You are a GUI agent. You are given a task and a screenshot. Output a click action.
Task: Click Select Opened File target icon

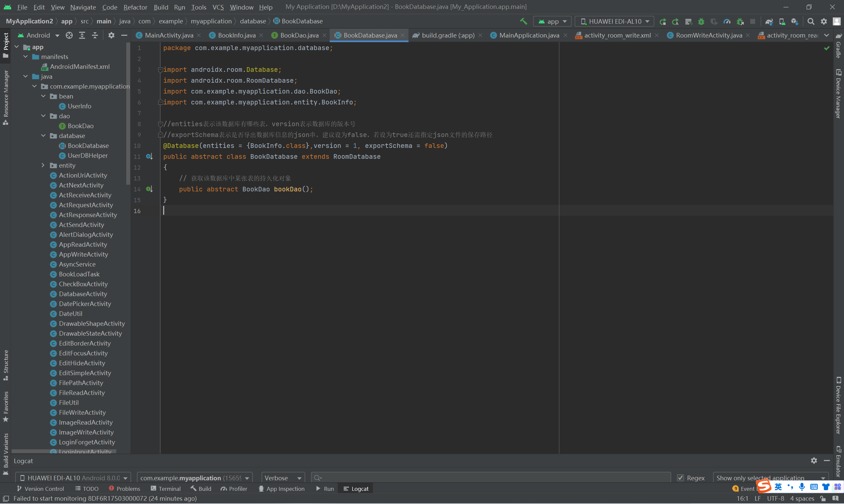click(x=69, y=35)
